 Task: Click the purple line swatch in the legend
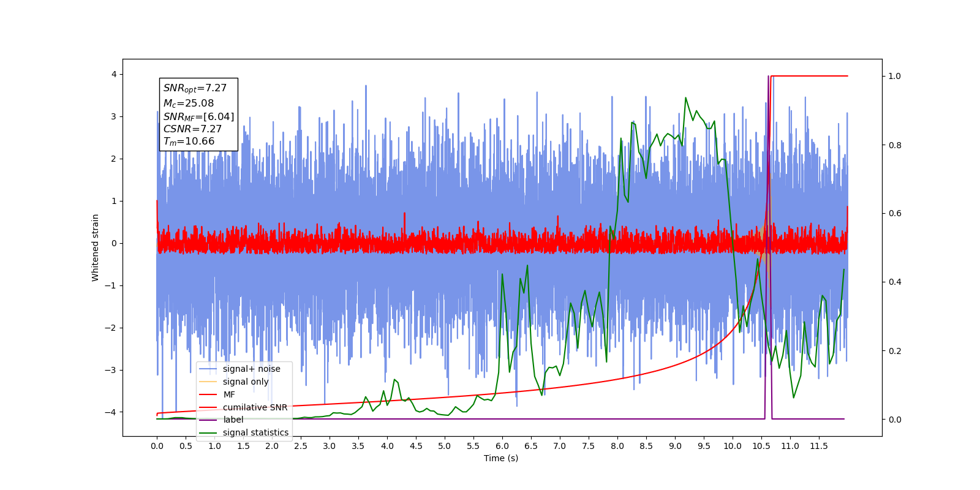point(208,420)
